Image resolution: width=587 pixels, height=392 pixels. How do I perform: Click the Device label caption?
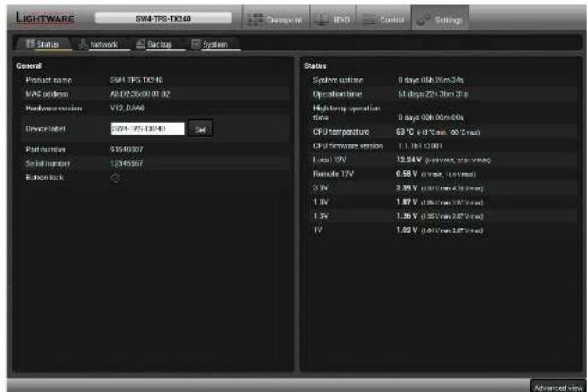(45, 128)
